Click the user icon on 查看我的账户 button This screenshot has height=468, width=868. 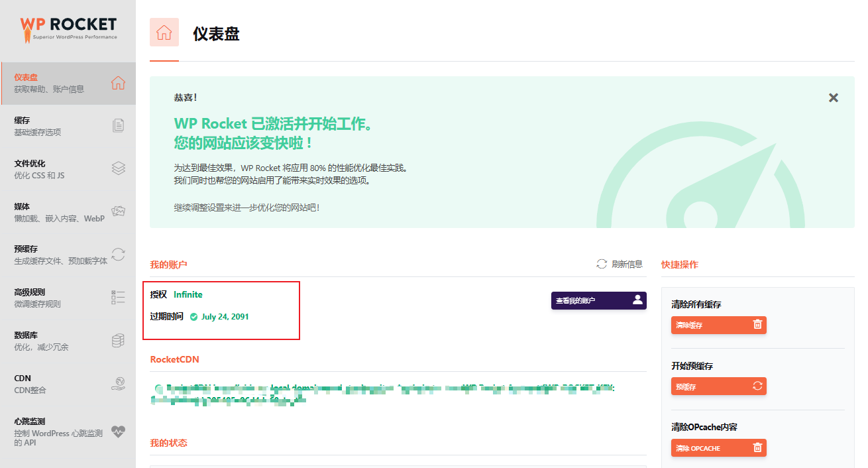tap(637, 300)
